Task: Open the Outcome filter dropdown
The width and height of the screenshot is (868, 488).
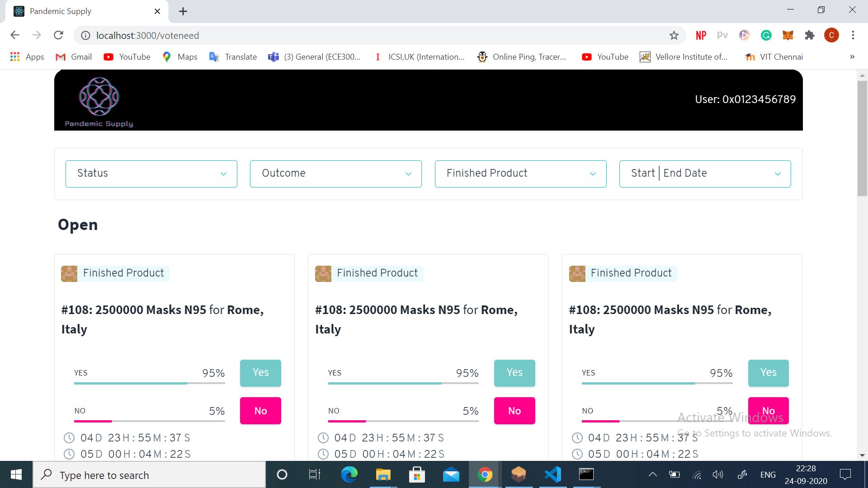Action: [335, 174]
